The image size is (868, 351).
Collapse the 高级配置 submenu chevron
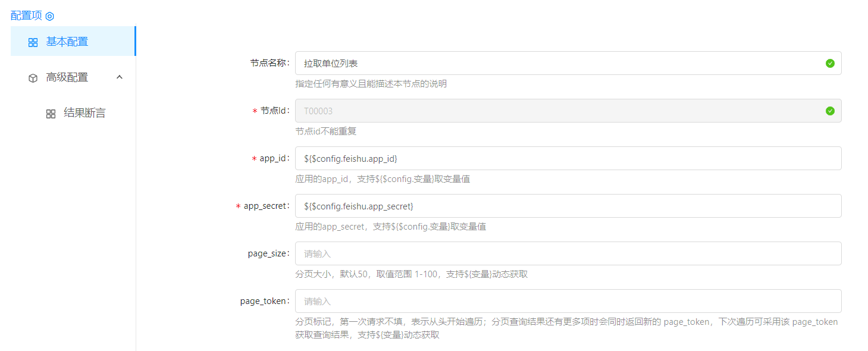(119, 77)
